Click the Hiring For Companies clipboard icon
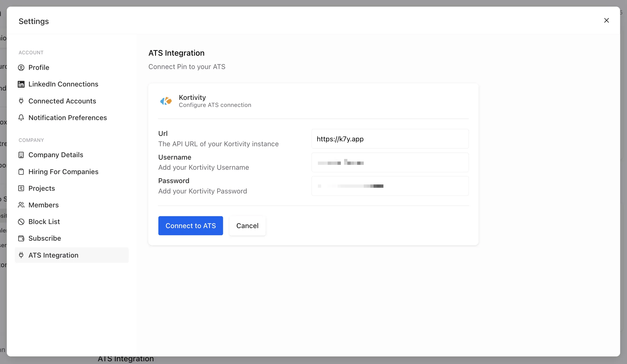The width and height of the screenshot is (627, 364). click(x=21, y=172)
